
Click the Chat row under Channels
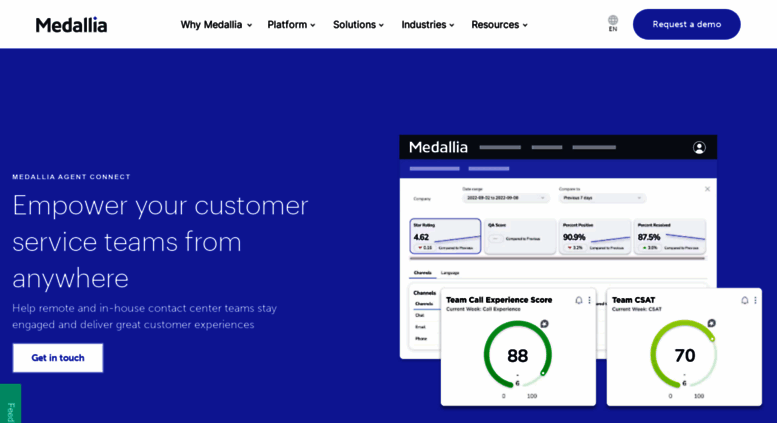pyautogui.click(x=420, y=316)
